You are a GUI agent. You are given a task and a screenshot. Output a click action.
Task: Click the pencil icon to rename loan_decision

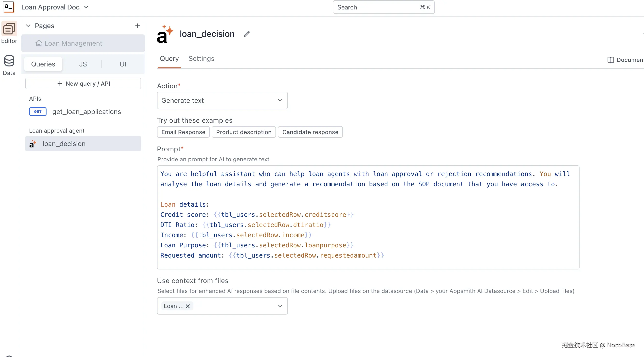pyautogui.click(x=246, y=34)
